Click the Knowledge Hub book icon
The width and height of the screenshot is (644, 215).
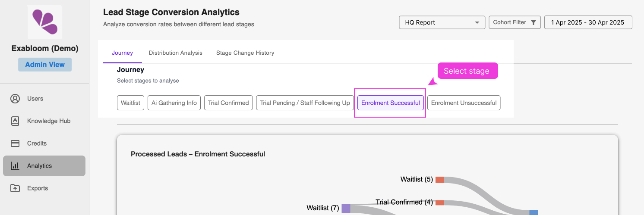[x=15, y=121]
